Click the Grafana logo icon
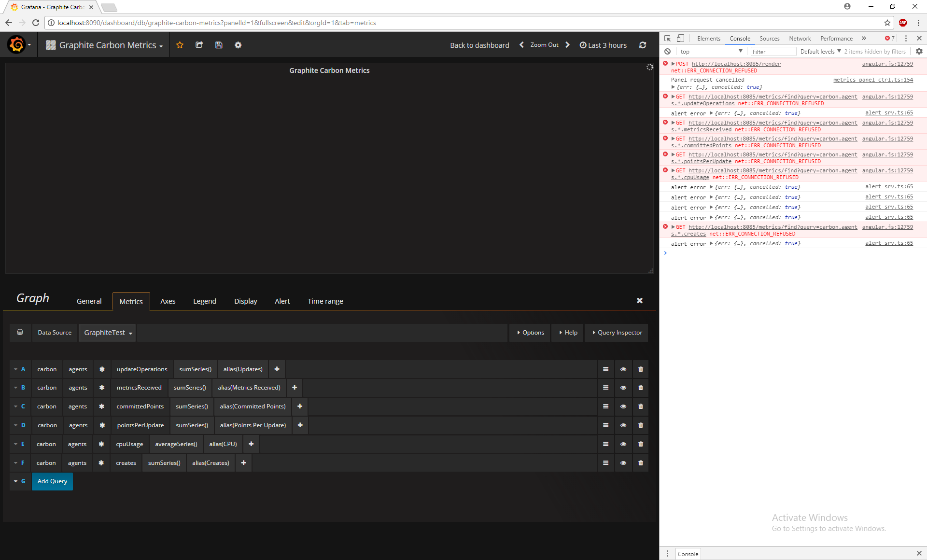Screen dimensions: 927x560 [17, 44]
